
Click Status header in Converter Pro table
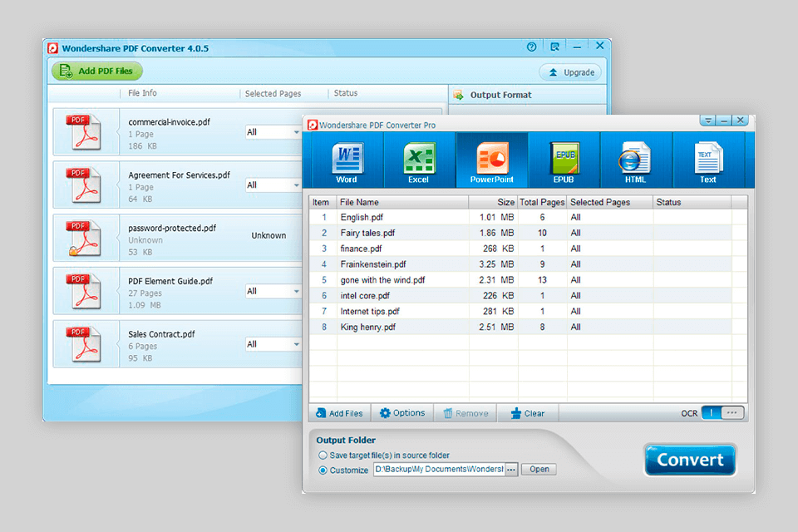[x=692, y=202]
